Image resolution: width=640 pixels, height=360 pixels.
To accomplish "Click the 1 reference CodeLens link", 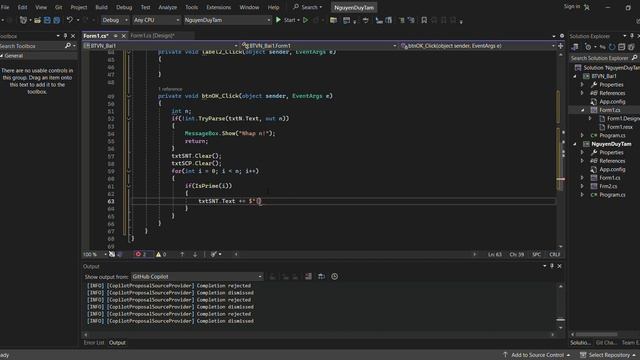I will click(170, 89).
